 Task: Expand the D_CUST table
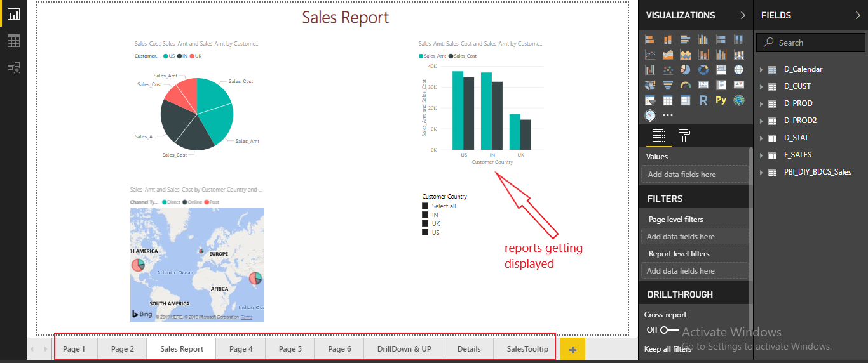click(x=761, y=86)
